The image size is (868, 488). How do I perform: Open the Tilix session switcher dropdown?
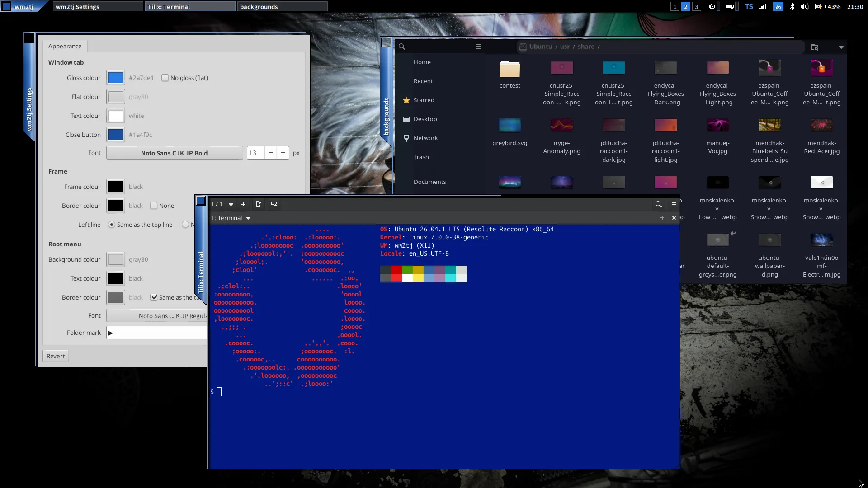231,204
